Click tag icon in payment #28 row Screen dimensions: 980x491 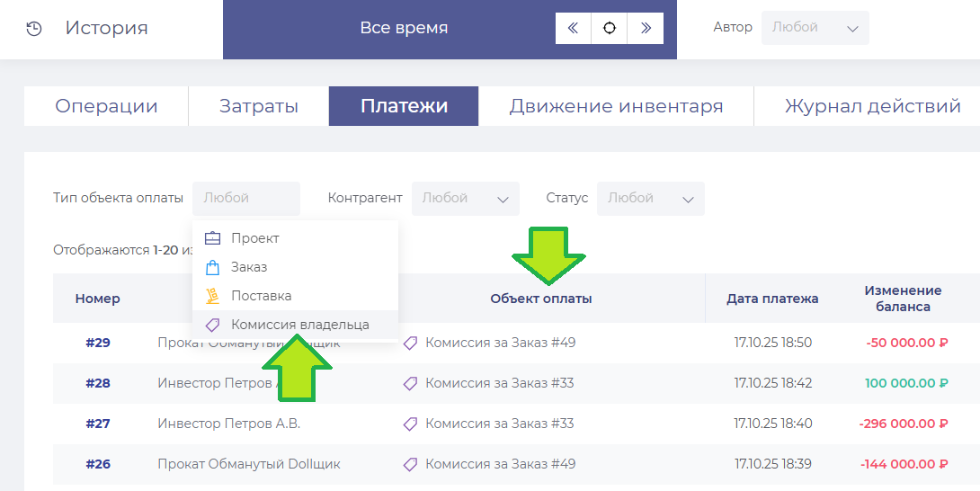click(x=410, y=383)
